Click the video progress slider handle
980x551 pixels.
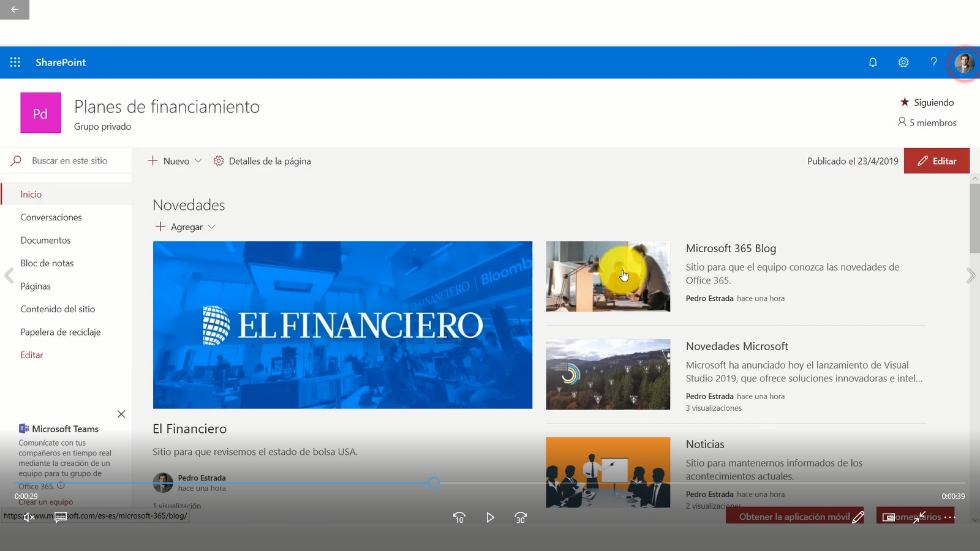click(x=434, y=483)
